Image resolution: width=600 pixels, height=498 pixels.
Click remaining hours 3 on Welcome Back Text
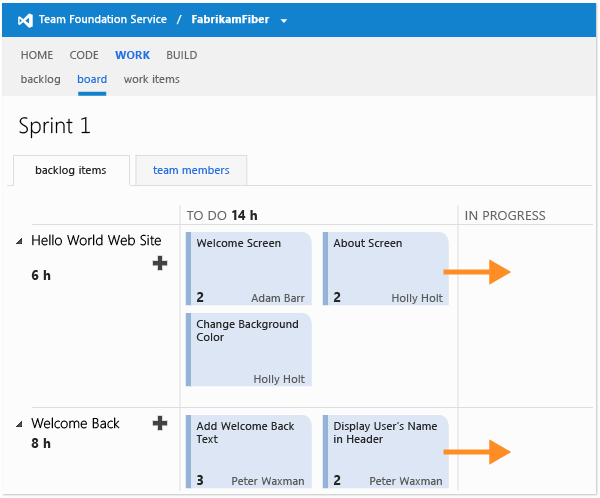click(x=200, y=480)
